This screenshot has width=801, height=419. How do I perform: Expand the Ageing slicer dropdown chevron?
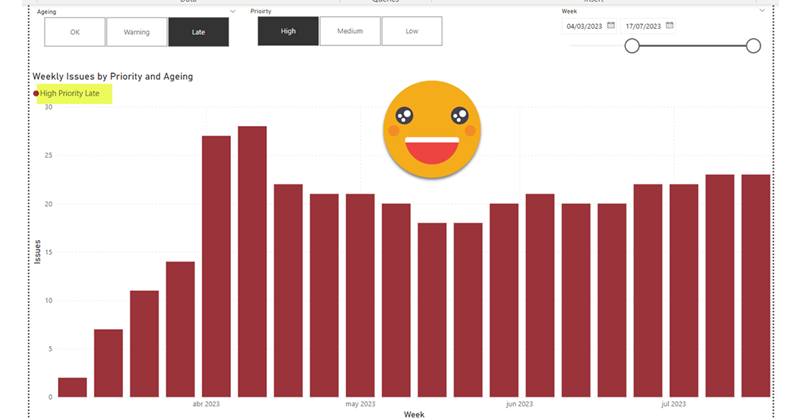pos(233,11)
